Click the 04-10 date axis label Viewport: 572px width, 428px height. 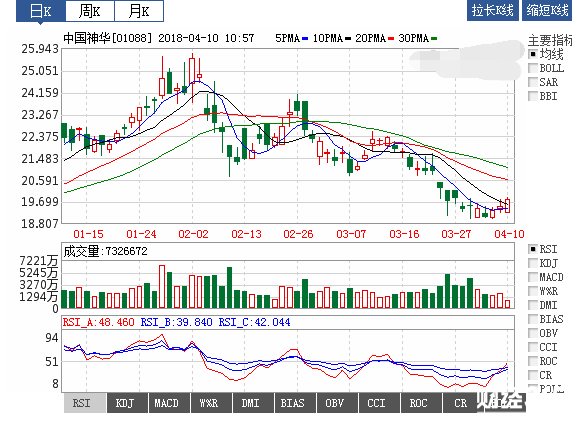click(510, 234)
